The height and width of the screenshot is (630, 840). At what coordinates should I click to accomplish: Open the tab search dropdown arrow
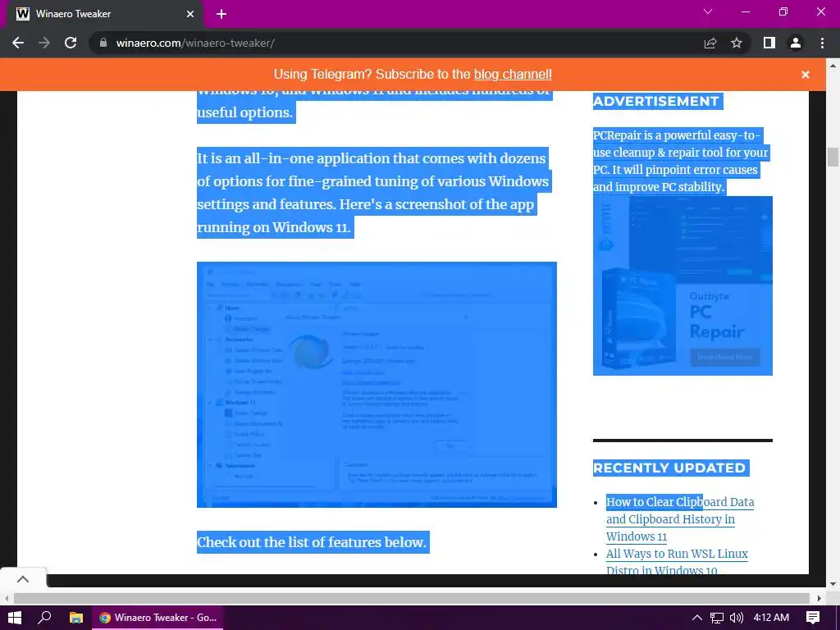[x=708, y=11]
